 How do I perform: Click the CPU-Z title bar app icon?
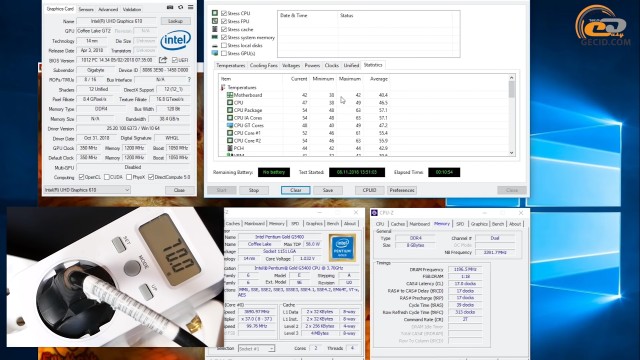pos(374,213)
